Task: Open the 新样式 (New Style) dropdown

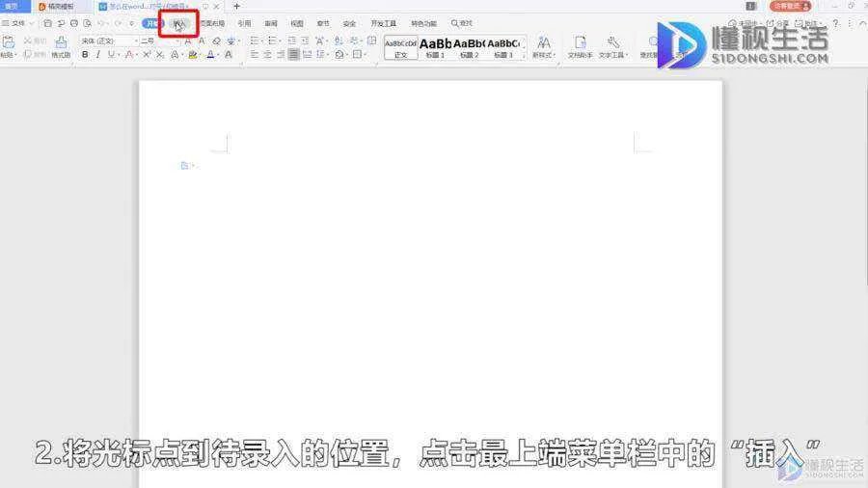Action: [x=544, y=47]
